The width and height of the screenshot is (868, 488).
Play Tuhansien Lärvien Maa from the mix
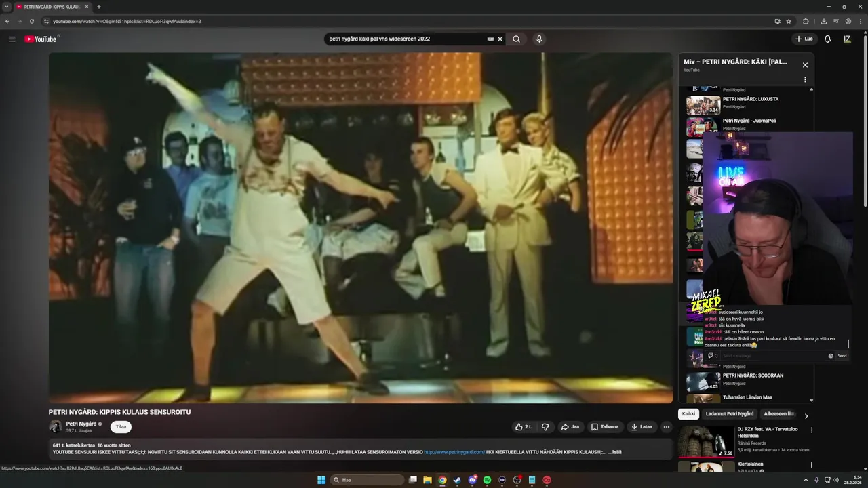(x=746, y=399)
